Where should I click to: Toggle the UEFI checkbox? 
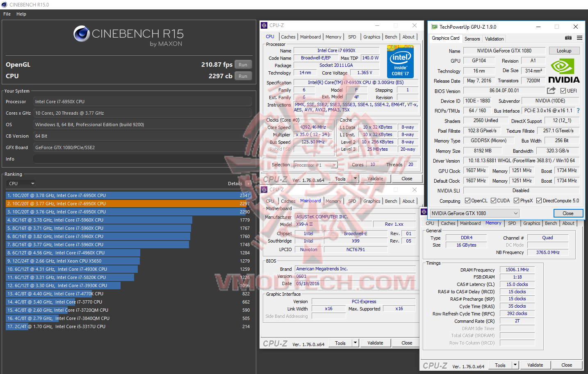[563, 91]
